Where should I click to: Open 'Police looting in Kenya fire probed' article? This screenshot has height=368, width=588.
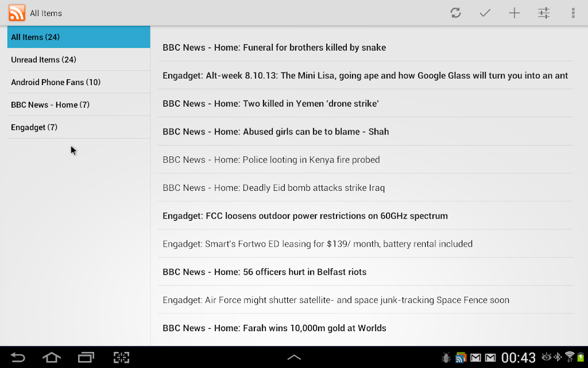[366, 160]
